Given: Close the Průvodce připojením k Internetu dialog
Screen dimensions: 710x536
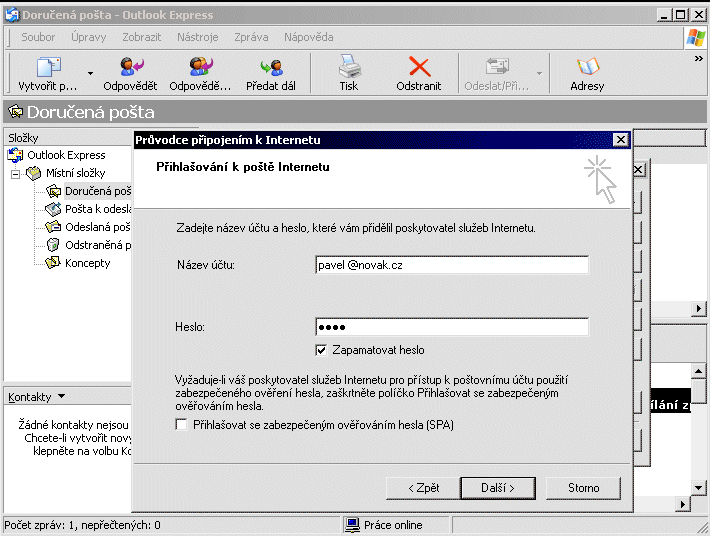Looking at the screenshot, I should pos(621,140).
